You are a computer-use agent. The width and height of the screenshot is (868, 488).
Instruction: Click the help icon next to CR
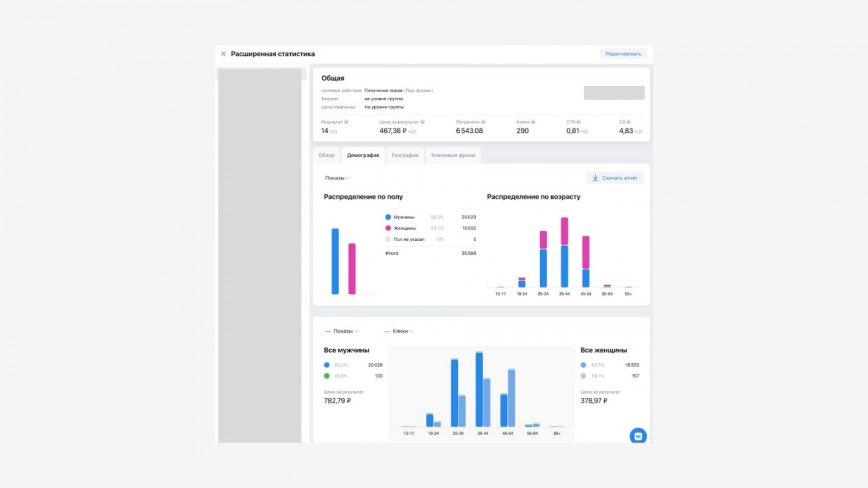coord(629,122)
